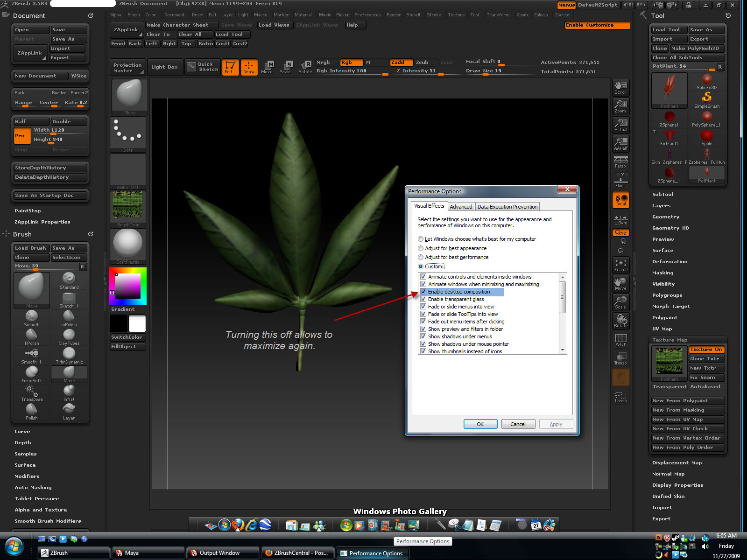Toggle Persp perspective view
The image size is (747, 560).
(x=620, y=162)
